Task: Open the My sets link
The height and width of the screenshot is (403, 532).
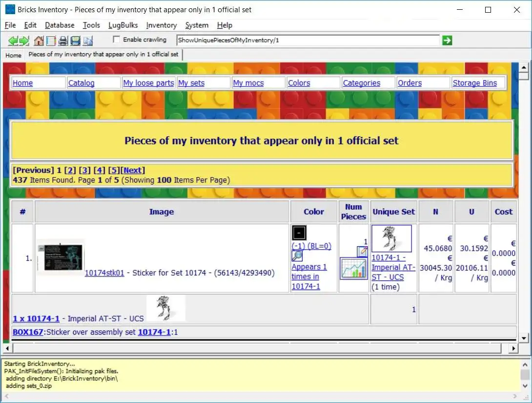Action: [191, 83]
